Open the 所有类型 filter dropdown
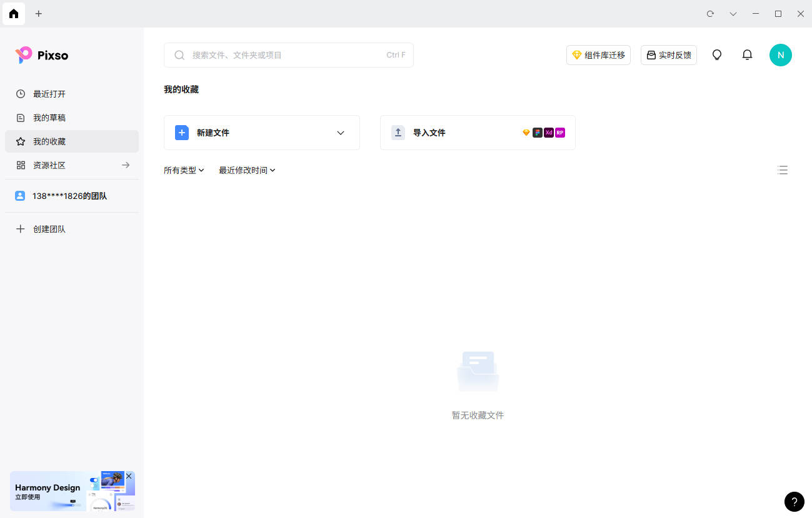This screenshot has width=812, height=518. pyautogui.click(x=184, y=170)
